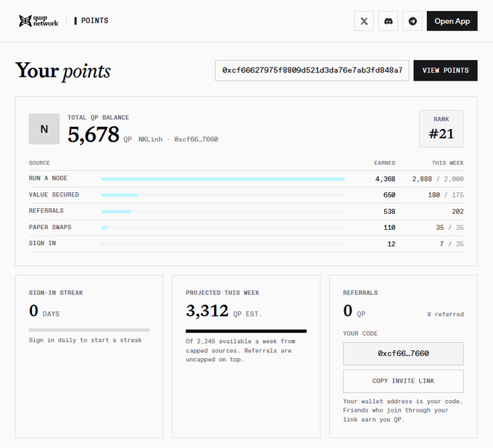Select the VALUE SECURED row label
Viewport: 493px width, 448px height.
coord(54,194)
